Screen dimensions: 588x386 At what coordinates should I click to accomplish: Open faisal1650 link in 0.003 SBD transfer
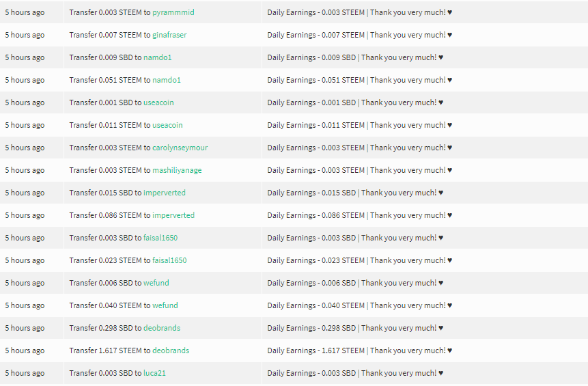(x=160, y=238)
